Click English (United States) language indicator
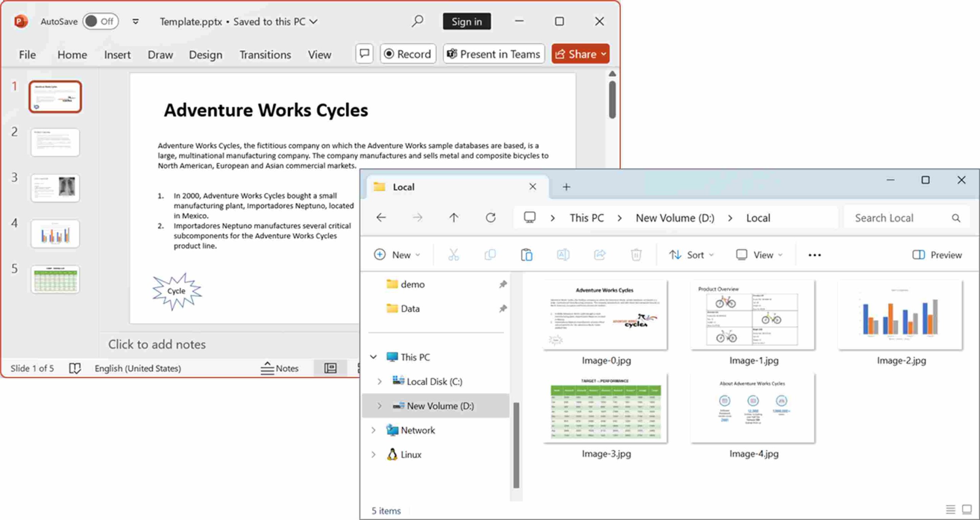Viewport: 980px width, 520px height. click(138, 368)
